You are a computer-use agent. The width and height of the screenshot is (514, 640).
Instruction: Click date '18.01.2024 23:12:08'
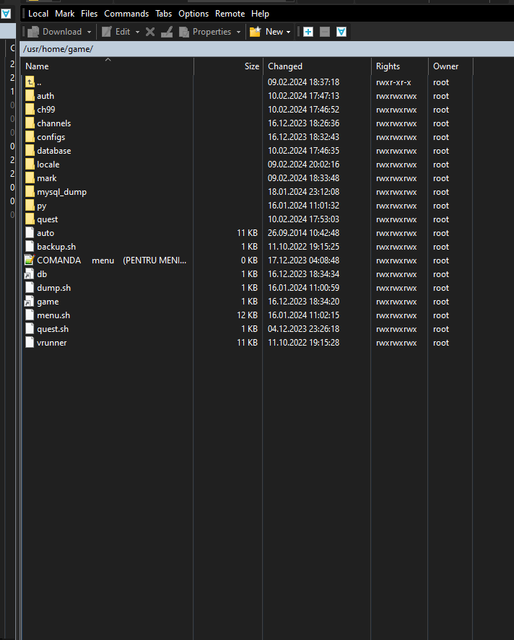pos(303,192)
